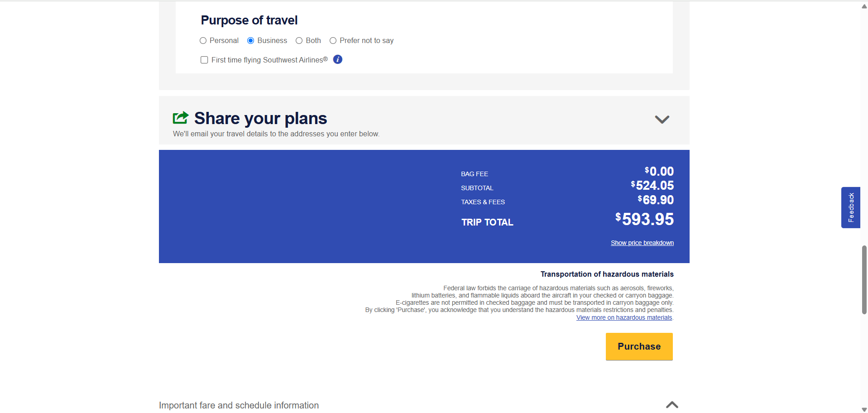Viewport: 868px width, 413px height.
Task: Check First time flying Southwest Airlines box
Action: point(204,60)
